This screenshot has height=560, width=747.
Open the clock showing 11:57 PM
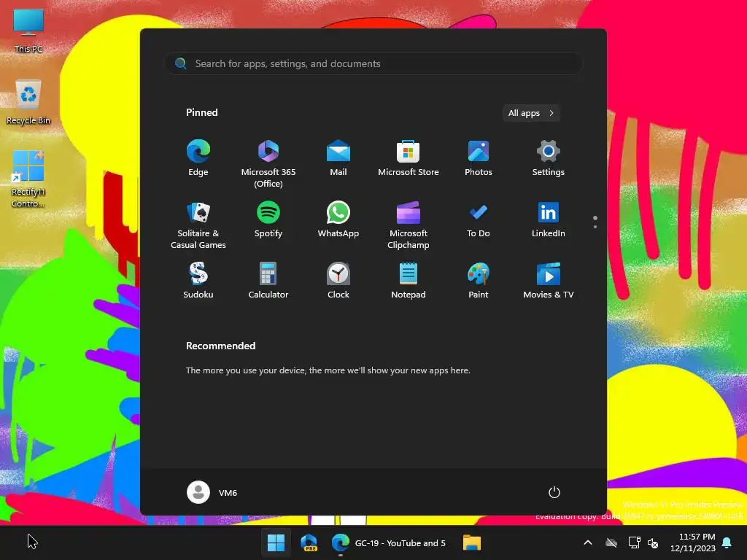pos(693,542)
